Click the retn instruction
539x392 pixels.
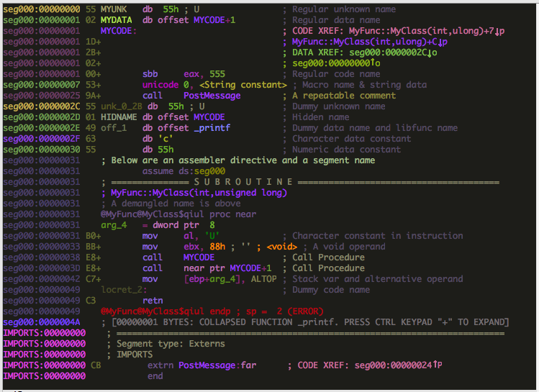click(153, 301)
